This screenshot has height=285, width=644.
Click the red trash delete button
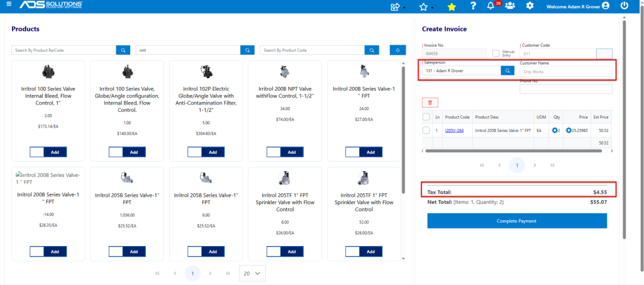coord(430,103)
